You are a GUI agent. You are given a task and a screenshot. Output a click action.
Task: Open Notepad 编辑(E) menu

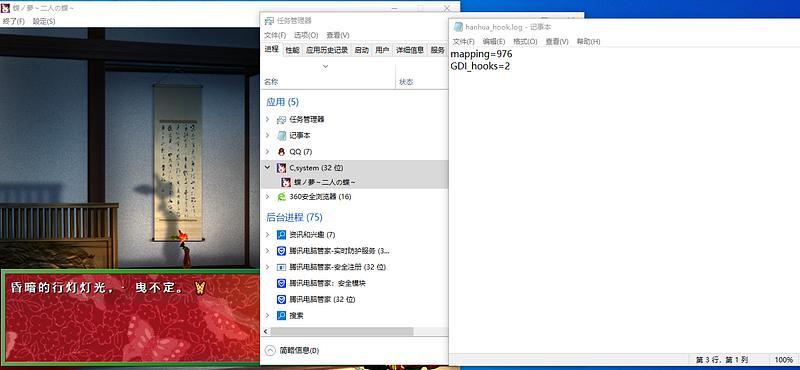click(x=494, y=41)
